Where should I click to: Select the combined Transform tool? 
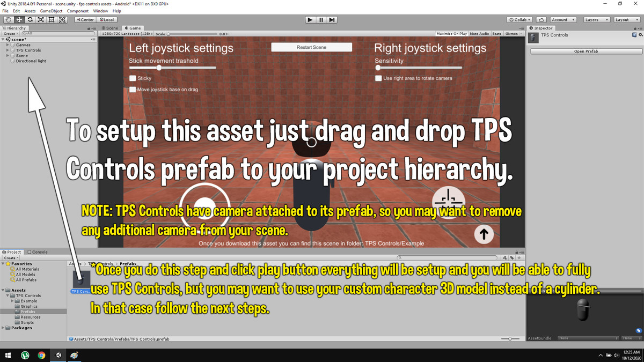tap(62, 20)
